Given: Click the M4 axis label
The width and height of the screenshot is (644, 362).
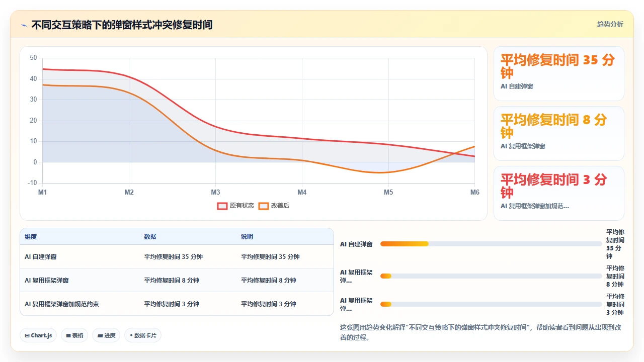Looking at the screenshot, I should tap(302, 192).
